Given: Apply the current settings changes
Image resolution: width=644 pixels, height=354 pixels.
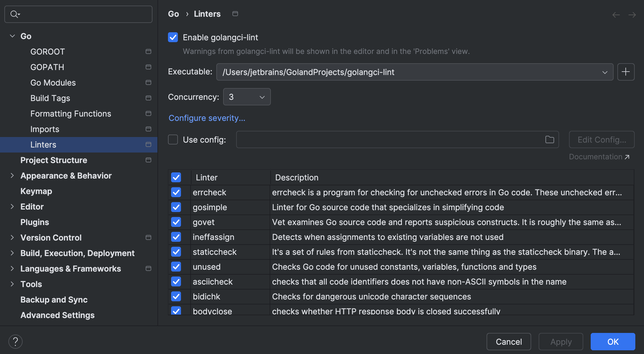Looking at the screenshot, I should 560,341.
